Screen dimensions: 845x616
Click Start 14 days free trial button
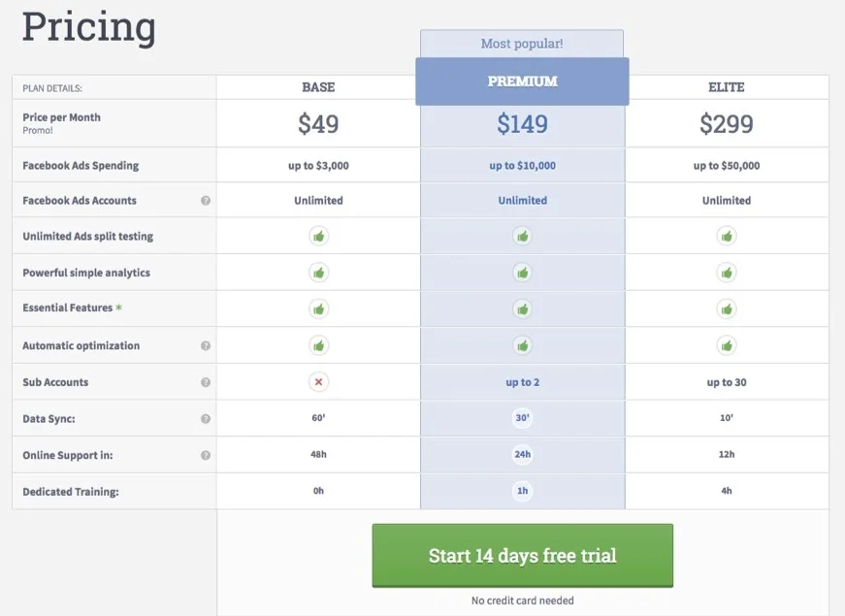pyautogui.click(x=522, y=556)
